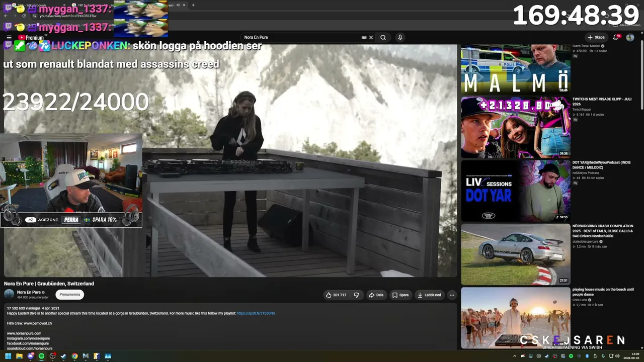Open the DOT YAR Liv Sessions thumbnail
The width and height of the screenshot is (644, 362).
[x=516, y=191]
